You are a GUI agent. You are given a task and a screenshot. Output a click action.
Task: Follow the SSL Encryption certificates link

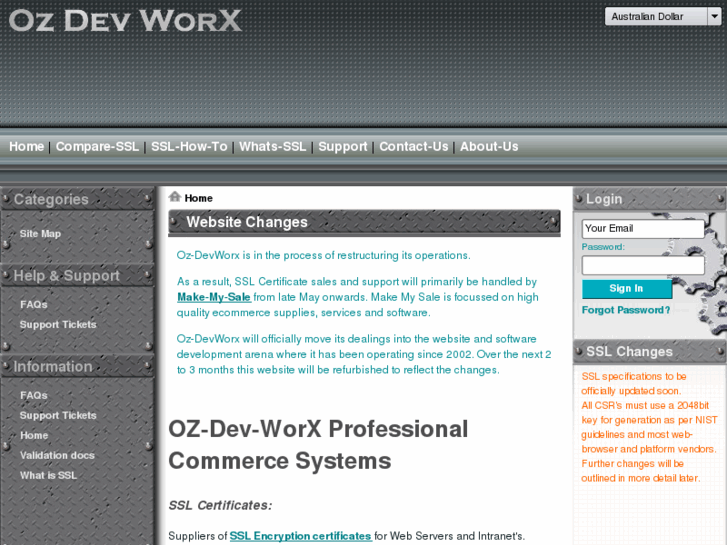[300, 536]
